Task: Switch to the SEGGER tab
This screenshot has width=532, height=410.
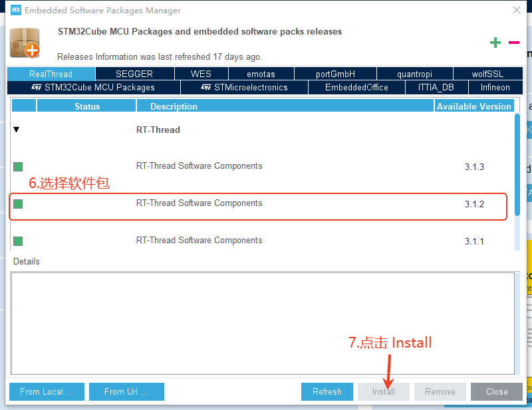Action: pyautogui.click(x=134, y=74)
